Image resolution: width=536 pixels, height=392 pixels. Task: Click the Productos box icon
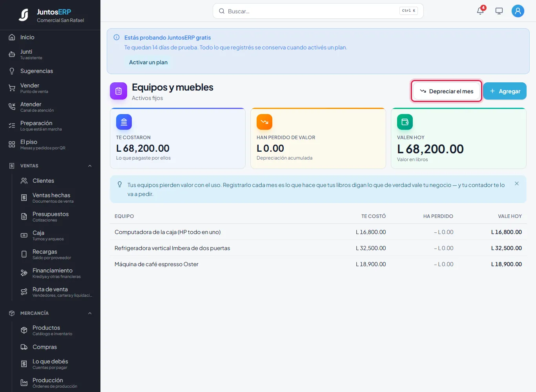(x=24, y=330)
